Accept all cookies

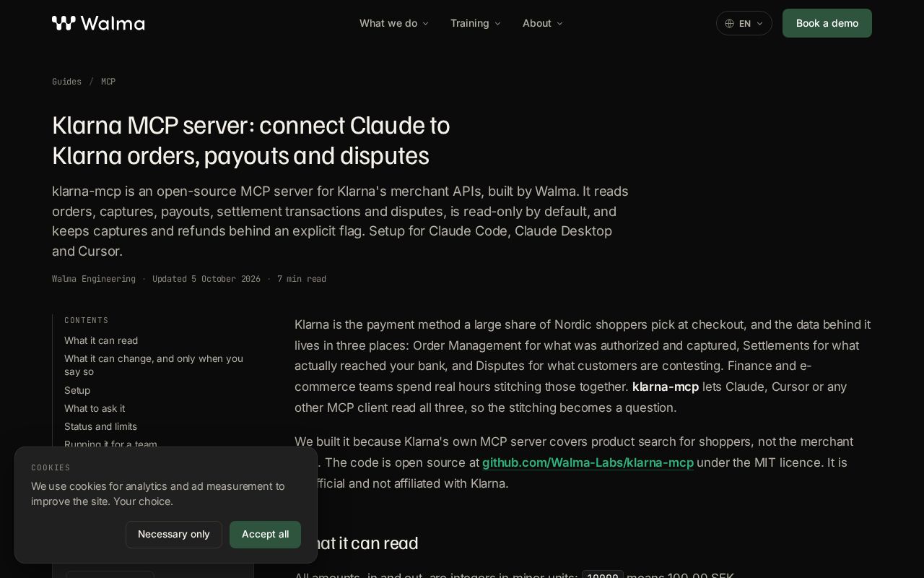(x=265, y=535)
